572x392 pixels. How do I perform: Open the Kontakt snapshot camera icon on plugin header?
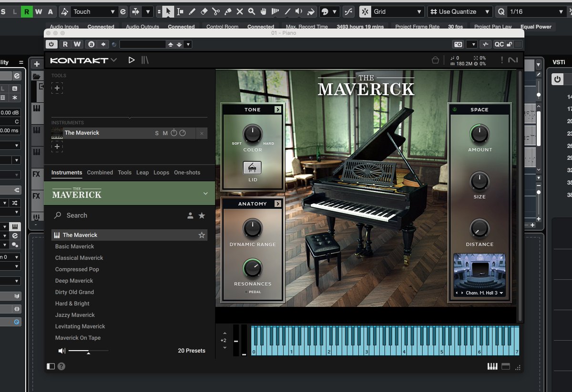coord(458,44)
